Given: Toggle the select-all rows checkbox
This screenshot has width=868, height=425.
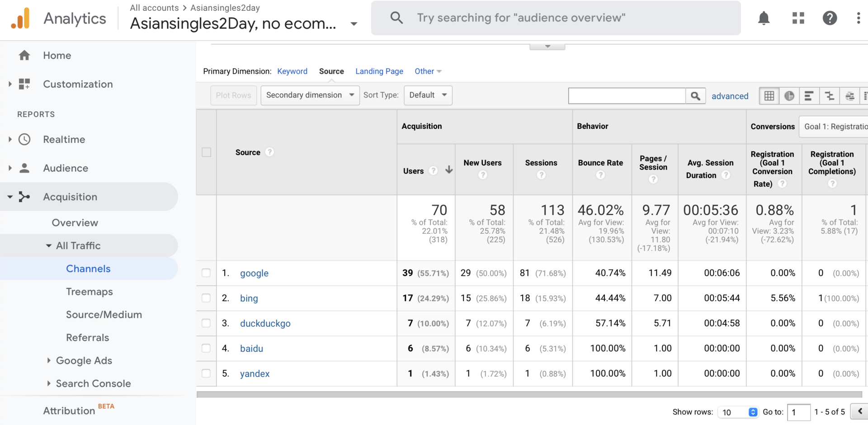Looking at the screenshot, I should [207, 152].
